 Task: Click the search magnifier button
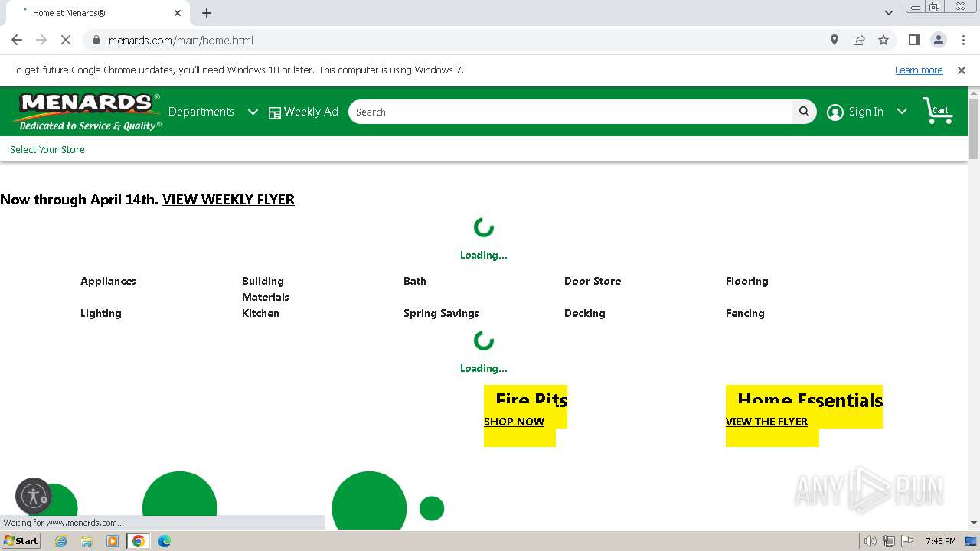coord(804,112)
